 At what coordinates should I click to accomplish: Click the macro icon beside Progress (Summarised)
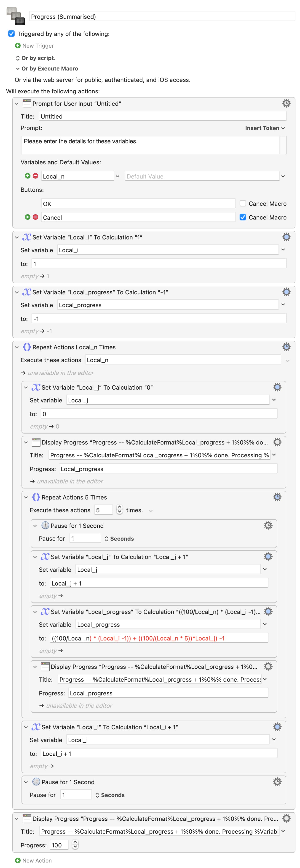(16, 16)
